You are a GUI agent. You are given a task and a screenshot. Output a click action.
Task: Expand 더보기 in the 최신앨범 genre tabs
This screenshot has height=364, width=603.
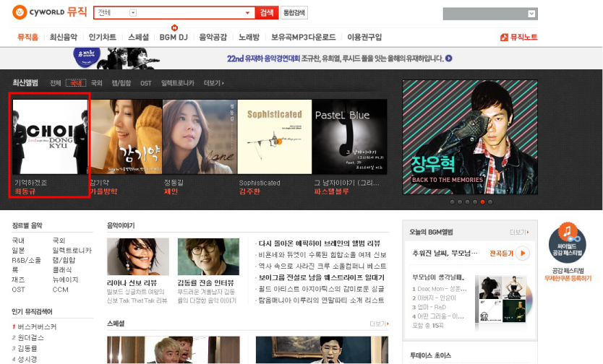(213, 83)
